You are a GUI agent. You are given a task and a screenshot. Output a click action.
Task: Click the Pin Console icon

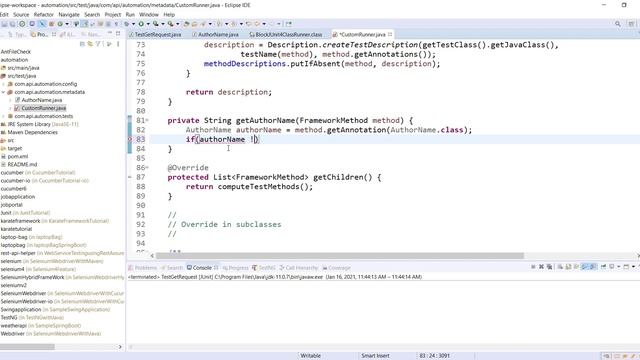click(x=603, y=267)
